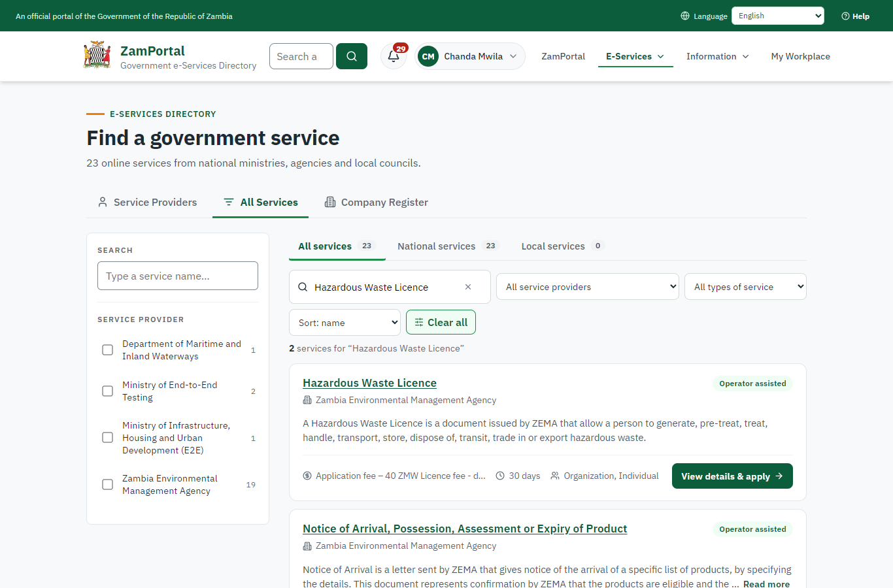Select the National services tab
893x588 pixels.
tap(448, 246)
